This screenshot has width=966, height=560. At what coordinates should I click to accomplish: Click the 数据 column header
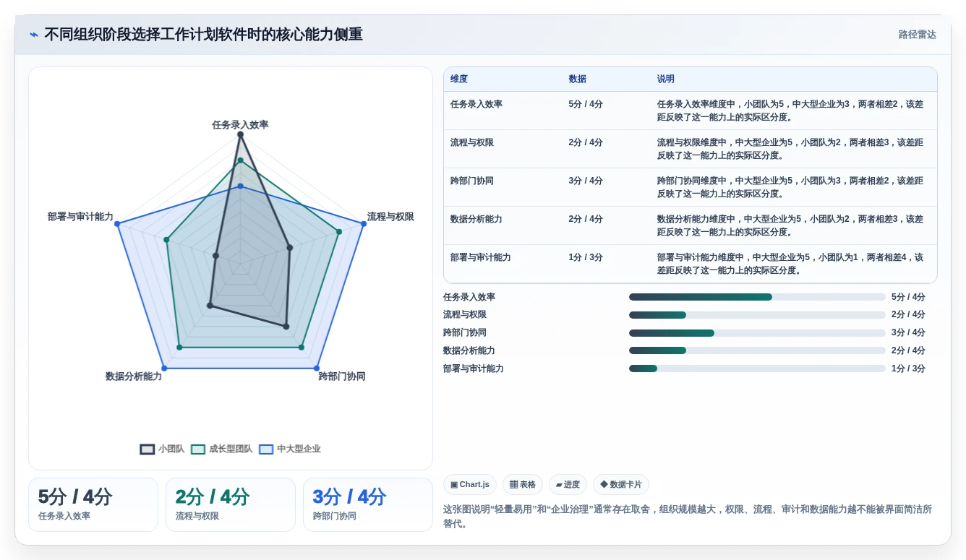[578, 79]
